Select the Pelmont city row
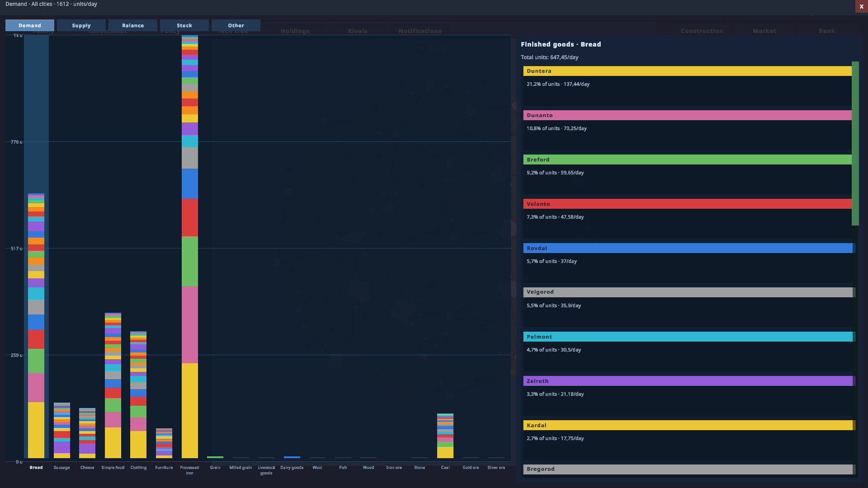This screenshot has height=488, width=868. pos(688,337)
